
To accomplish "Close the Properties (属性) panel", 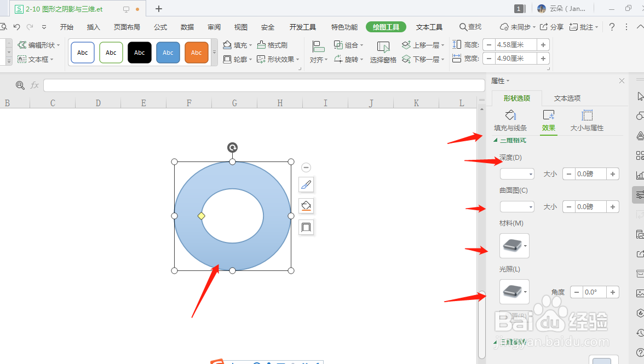I will pos(622,81).
